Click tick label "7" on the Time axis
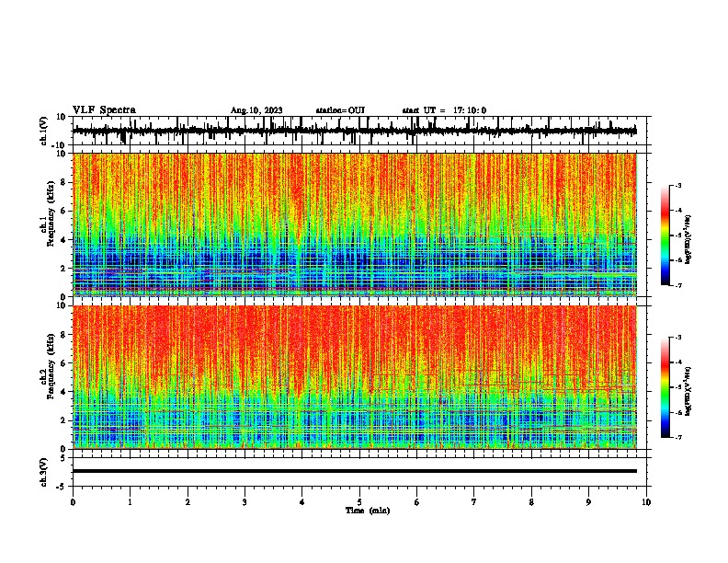The width and height of the screenshot is (728, 563). 474,502
